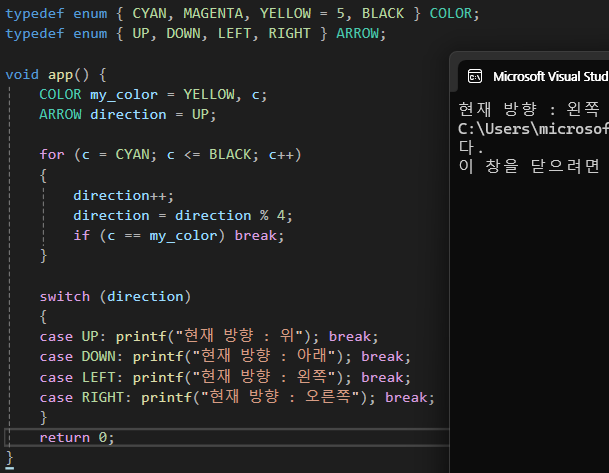Viewport: 609px width, 473px height.
Task: Click the 'case DOWN:' label
Action: tap(81, 356)
